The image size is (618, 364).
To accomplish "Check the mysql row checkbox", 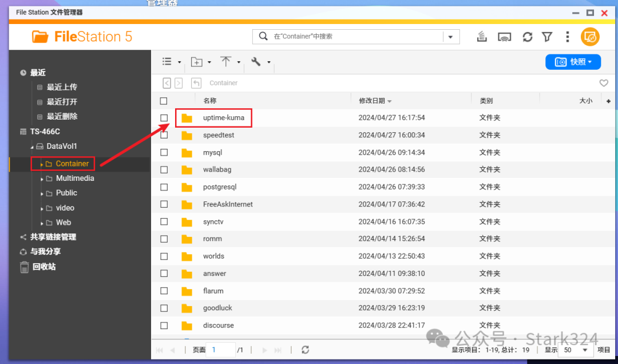I will click(164, 153).
